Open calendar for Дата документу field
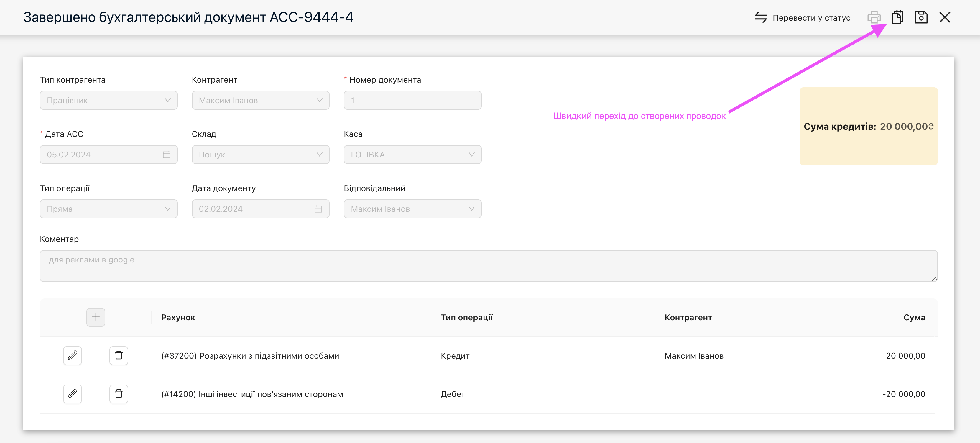The height and width of the screenshot is (443, 980). (318, 209)
